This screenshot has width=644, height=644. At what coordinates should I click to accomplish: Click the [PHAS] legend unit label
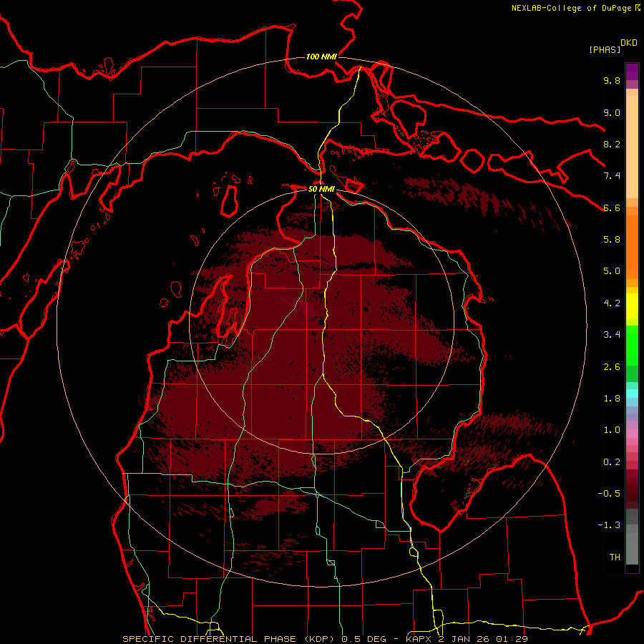(605, 49)
